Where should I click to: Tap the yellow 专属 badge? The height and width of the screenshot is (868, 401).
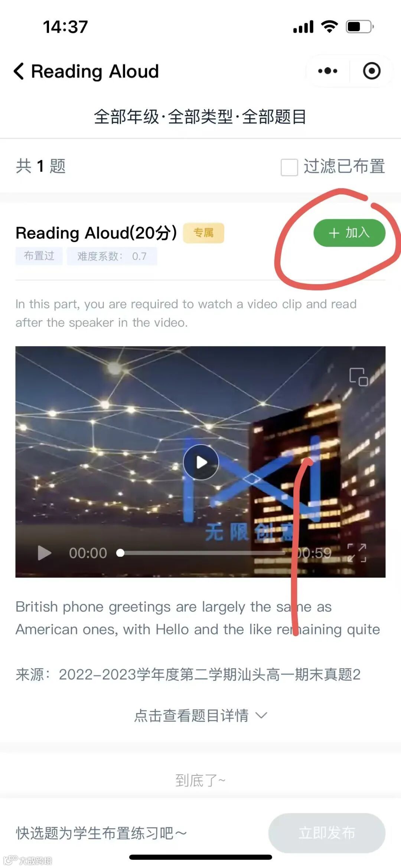tap(203, 233)
